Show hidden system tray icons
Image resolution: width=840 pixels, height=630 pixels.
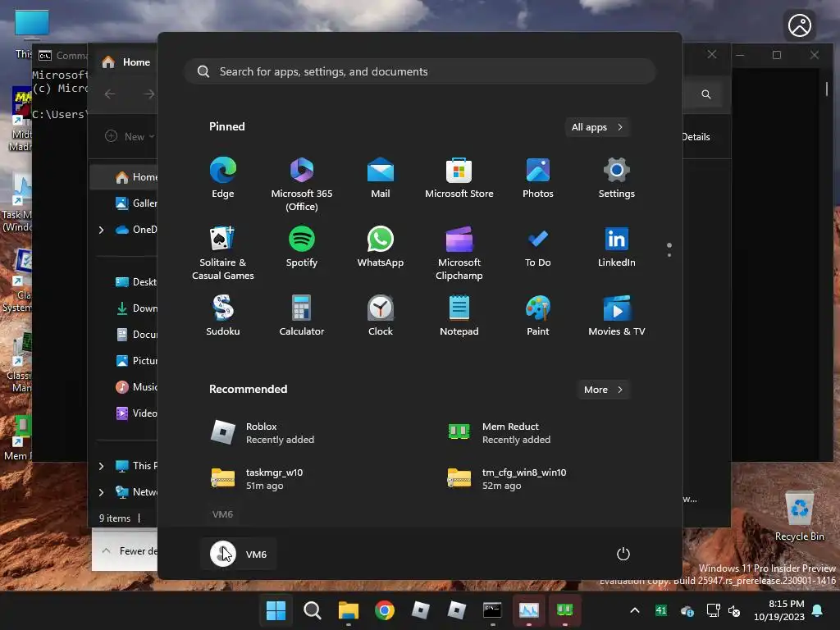(635, 610)
